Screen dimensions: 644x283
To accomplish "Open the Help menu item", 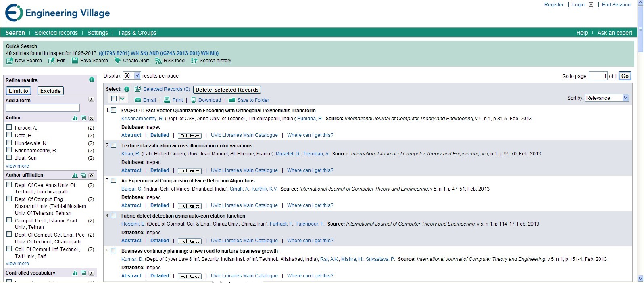I will pyautogui.click(x=582, y=33).
